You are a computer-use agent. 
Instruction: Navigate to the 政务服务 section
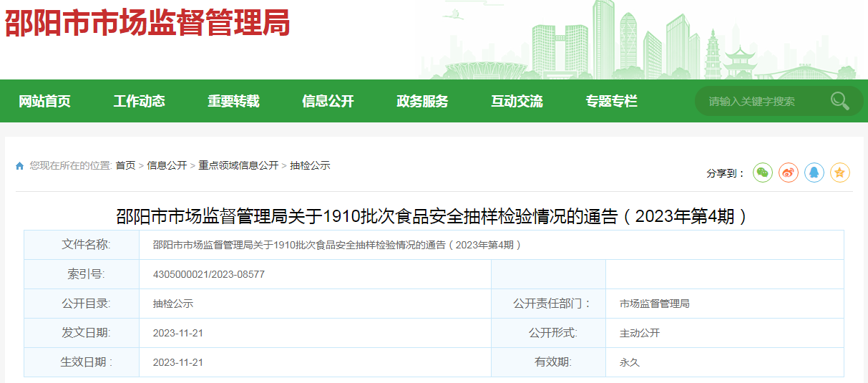coord(422,102)
